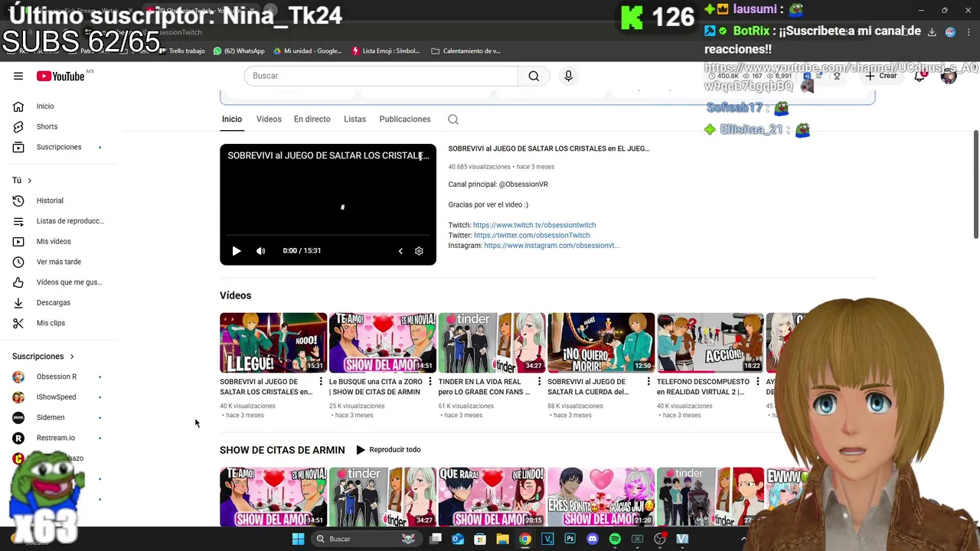Open the Twitch obsessiontwitch link
980x551 pixels.
[534, 225]
